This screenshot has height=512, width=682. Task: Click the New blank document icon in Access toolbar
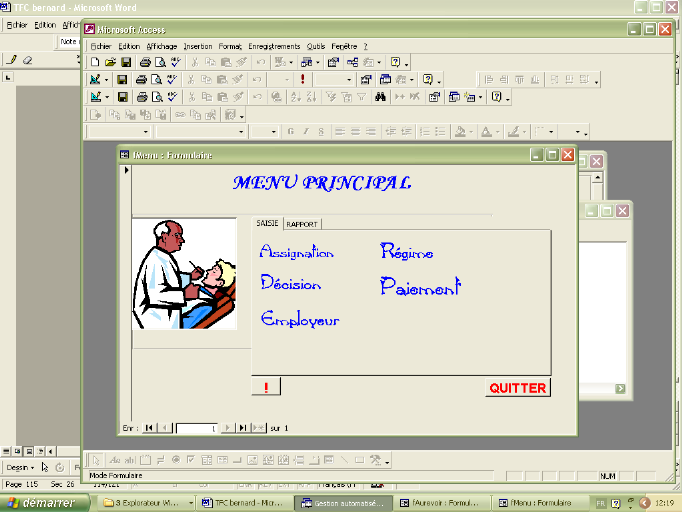pyautogui.click(x=94, y=62)
